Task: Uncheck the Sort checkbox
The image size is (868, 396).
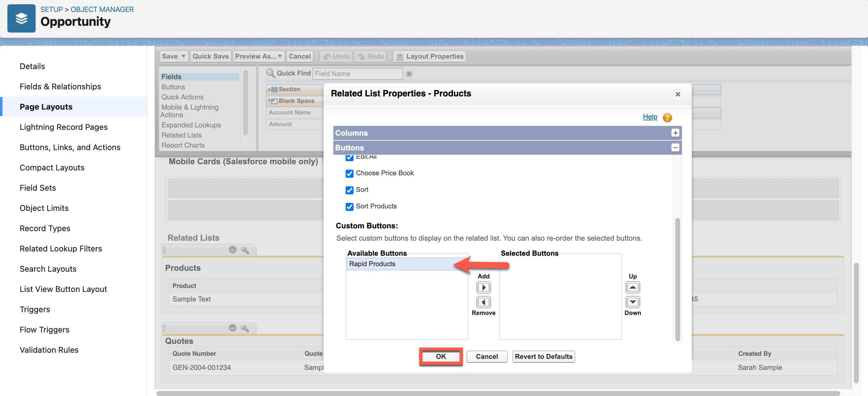Action: (x=349, y=190)
